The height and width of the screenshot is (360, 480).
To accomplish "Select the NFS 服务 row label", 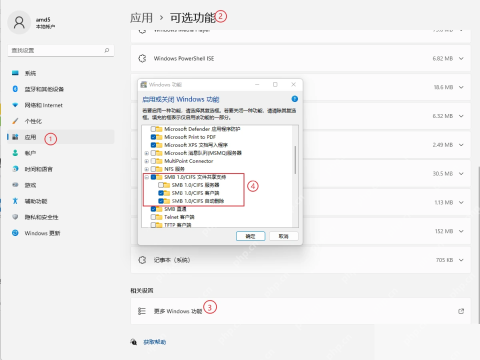I will [x=174, y=169].
